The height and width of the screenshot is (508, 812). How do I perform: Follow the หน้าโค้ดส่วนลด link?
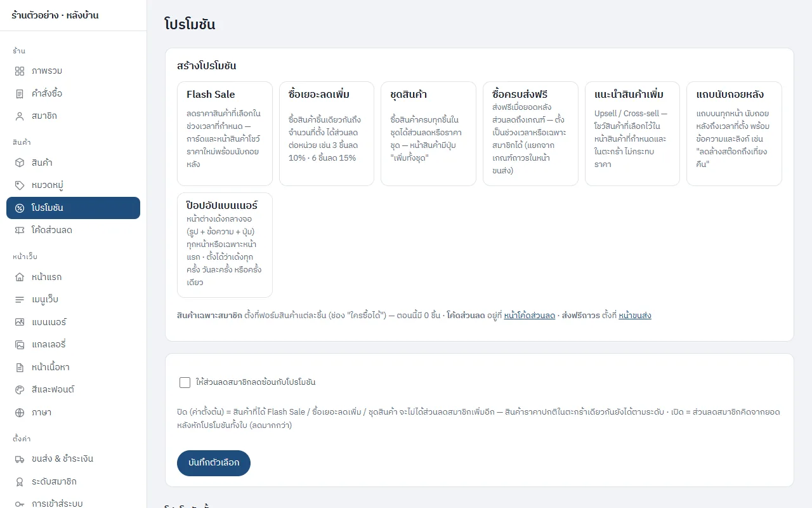[x=530, y=316]
